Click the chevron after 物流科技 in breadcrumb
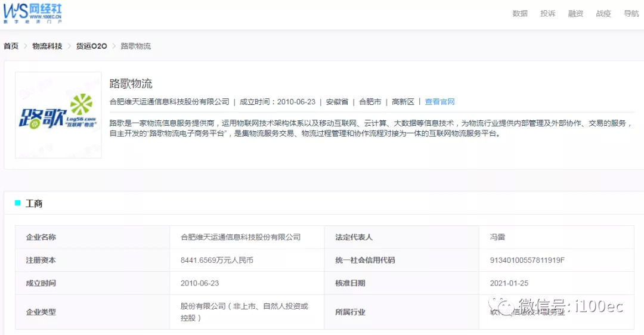The image size is (644, 335). [x=69, y=46]
